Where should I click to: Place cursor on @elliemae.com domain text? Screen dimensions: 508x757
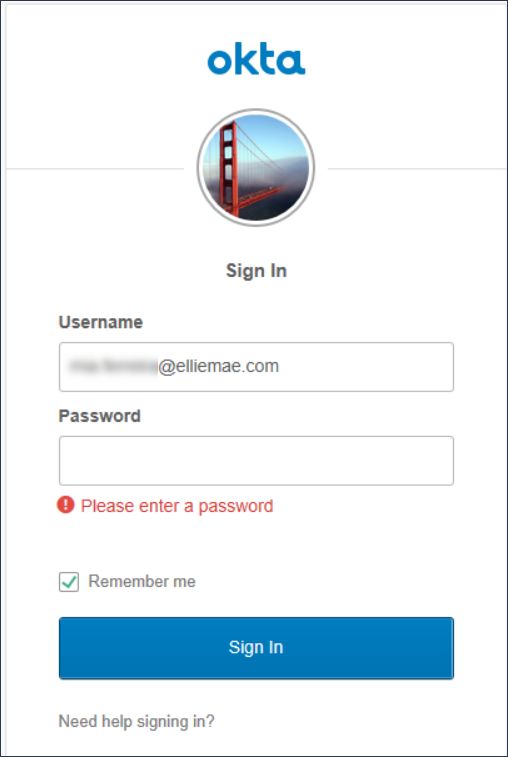[x=218, y=366]
